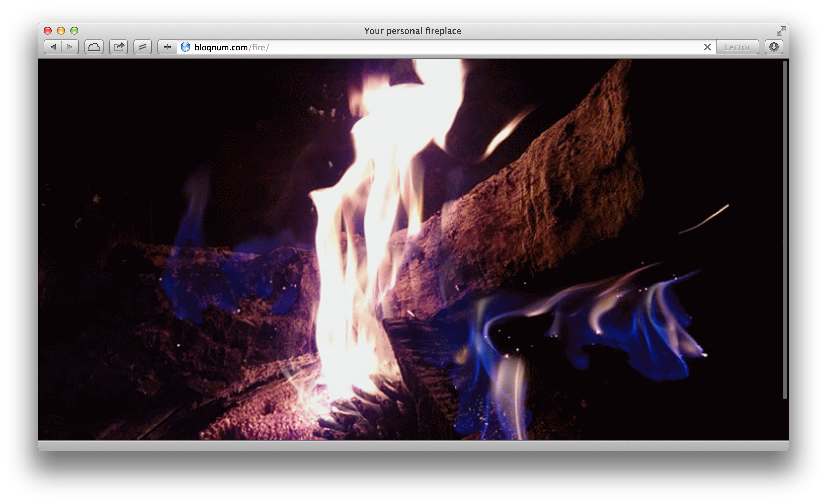827x504 pixels.
Task: Focus the bloqnum.com address field
Action: [446, 47]
